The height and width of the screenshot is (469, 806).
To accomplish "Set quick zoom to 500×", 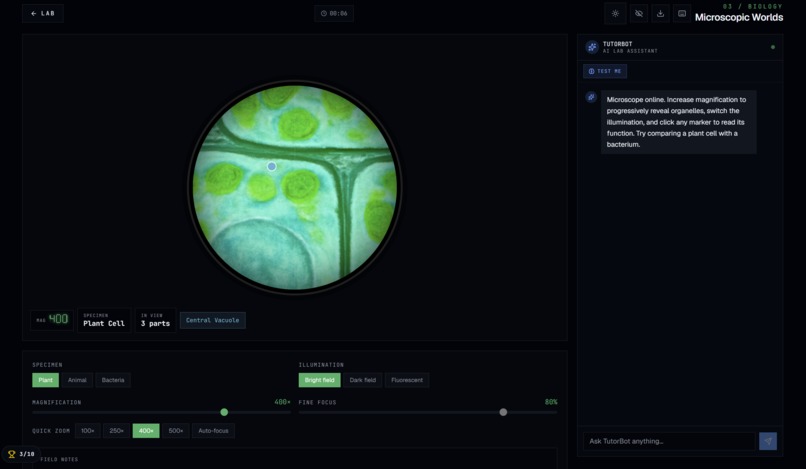I will click(176, 430).
